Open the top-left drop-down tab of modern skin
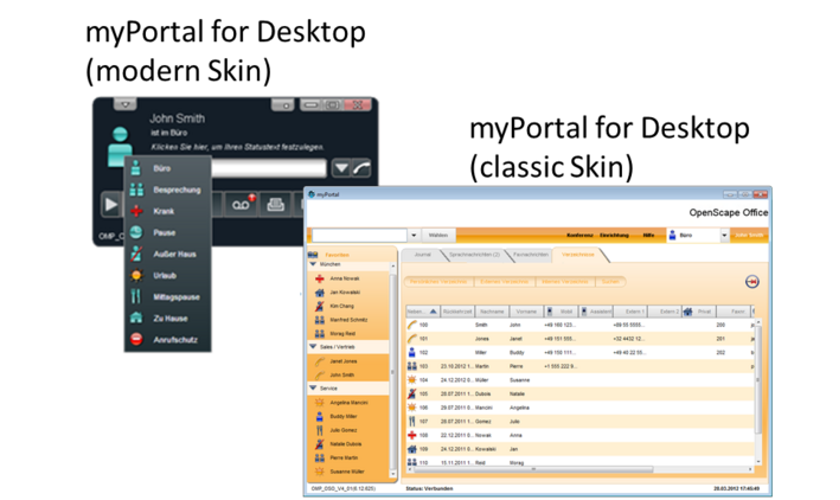Image resolution: width=840 pixels, height=500 pixels. point(125,104)
